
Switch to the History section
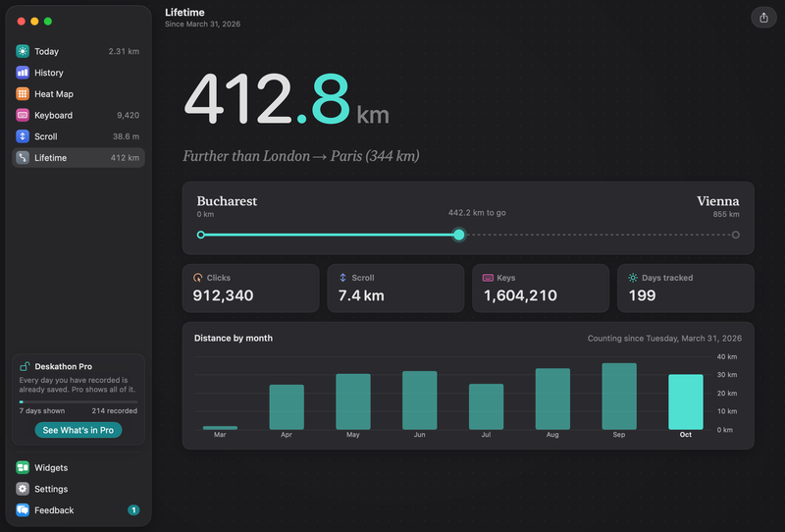pyautogui.click(x=78, y=73)
